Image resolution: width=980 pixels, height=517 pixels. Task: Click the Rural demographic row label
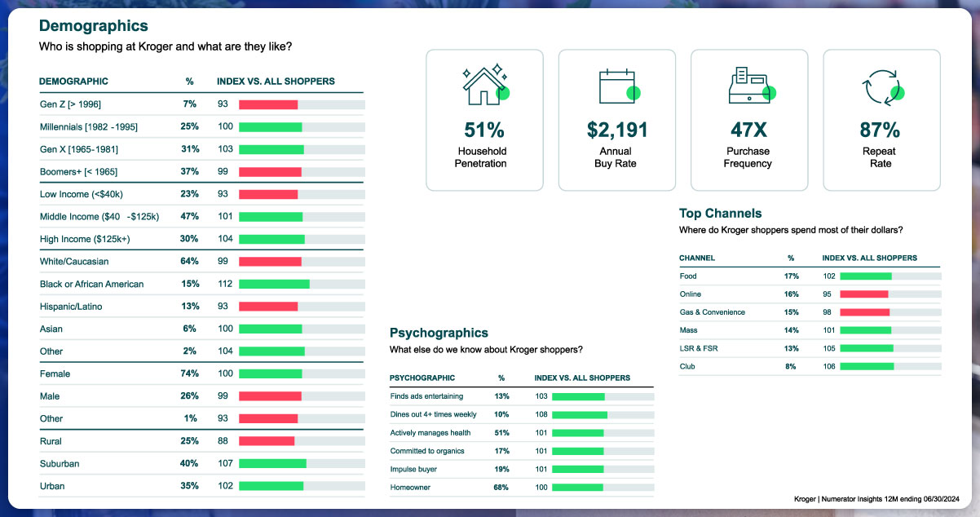point(51,441)
